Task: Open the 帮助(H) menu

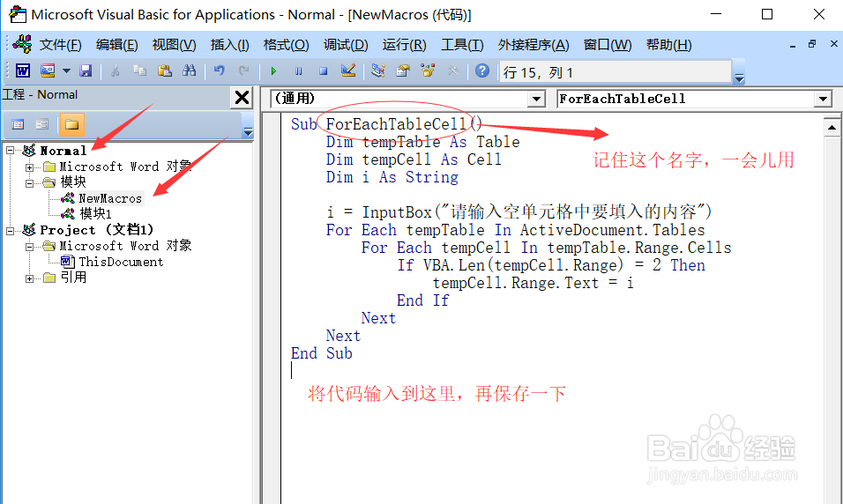Action: coord(668,45)
